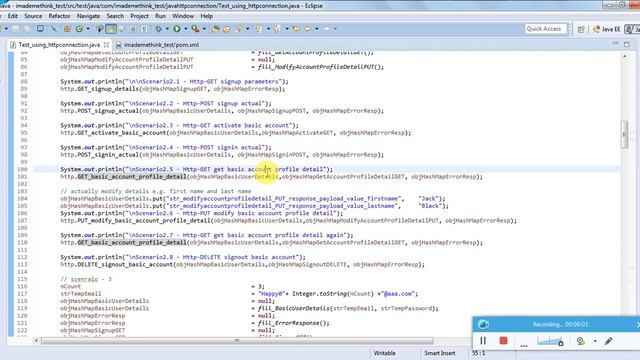The height and width of the screenshot is (360, 640).
Task: Click the Forward navigation arrow icon
Action: tap(327, 29)
